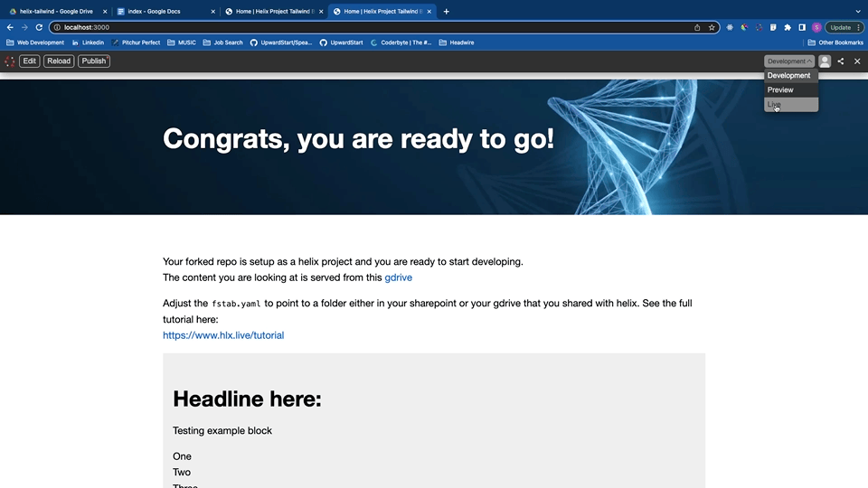Viewport: 868px width, 488px height.
Task: Open the Web Development bookmarks folder
Action: (35, 42)
